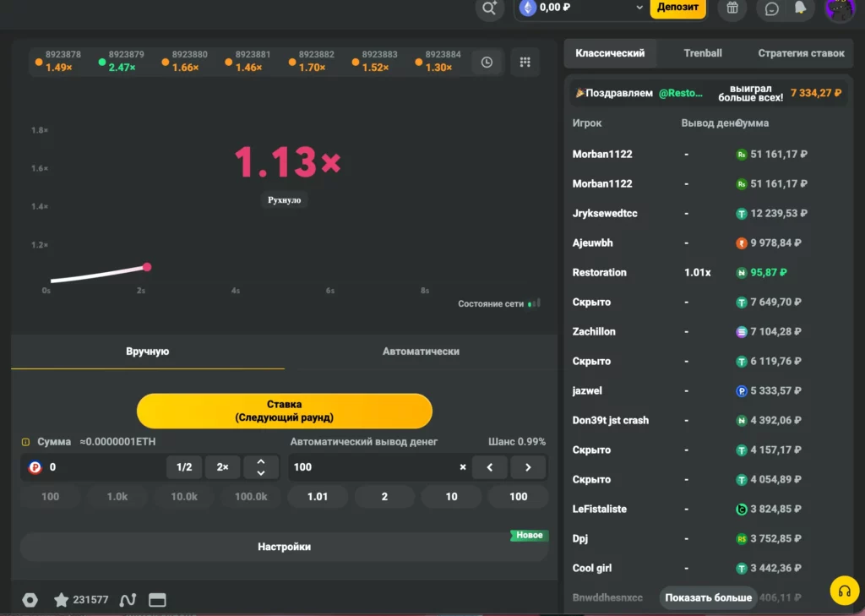This screenshot has width=865, height=616.
Task: Select round 8923878 with 1.49x
Action: click(58, 61)
